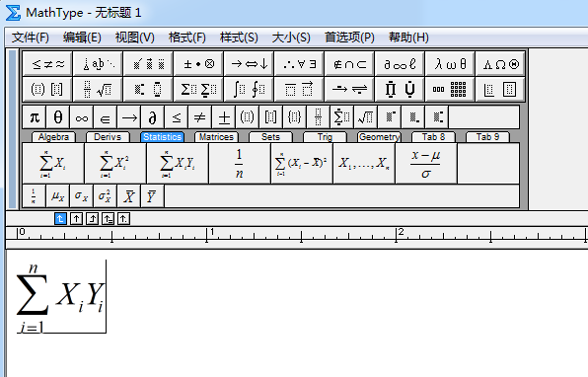This screenshot has width=588, height=377.
Task: Insert curly braces template from small bar
Action: tap(294, 117)
